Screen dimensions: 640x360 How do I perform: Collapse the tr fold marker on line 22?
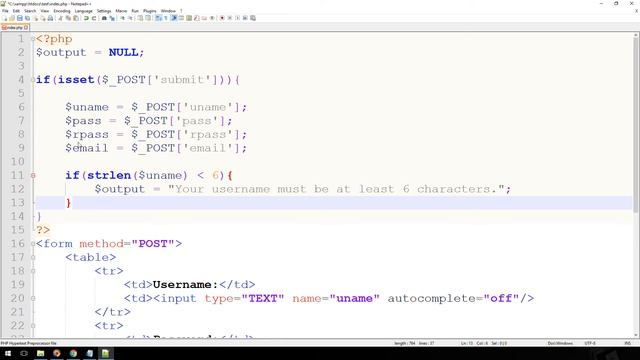(33, 326)
